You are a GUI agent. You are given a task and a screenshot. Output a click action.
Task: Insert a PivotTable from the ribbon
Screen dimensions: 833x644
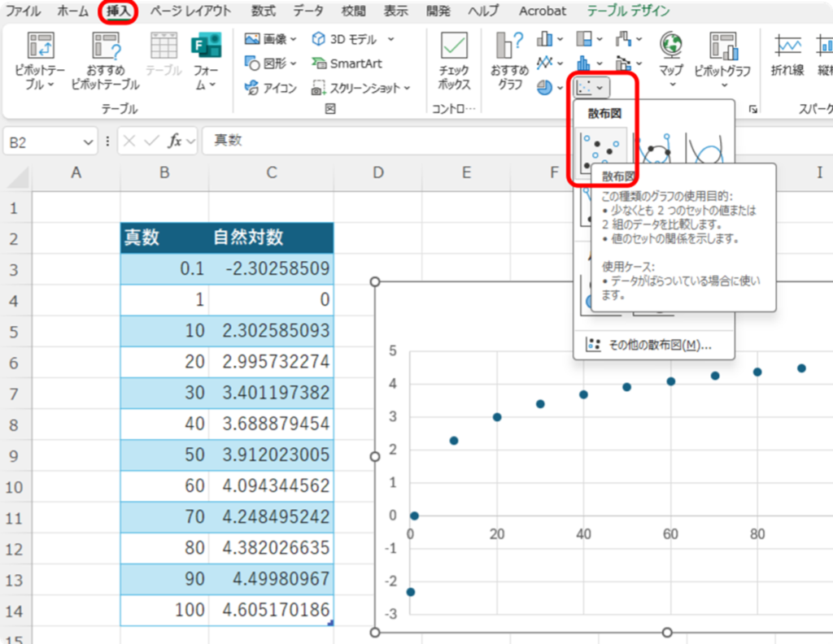pos(40,60)
